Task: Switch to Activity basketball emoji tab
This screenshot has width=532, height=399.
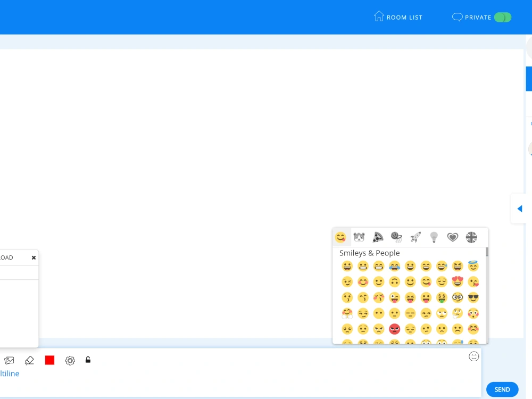Action: (396, 237)
